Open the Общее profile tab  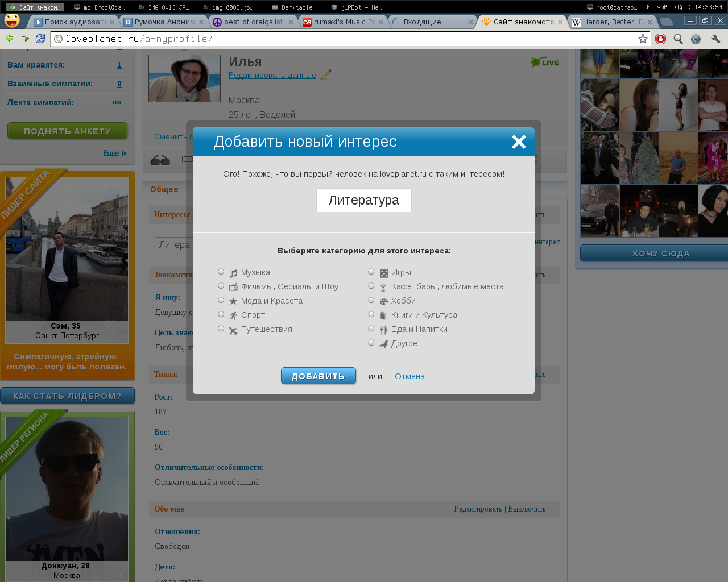point(164,189)
